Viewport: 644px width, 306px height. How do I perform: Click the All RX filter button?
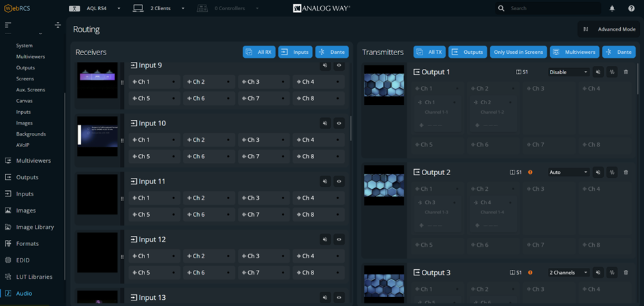tap(259, 52)
